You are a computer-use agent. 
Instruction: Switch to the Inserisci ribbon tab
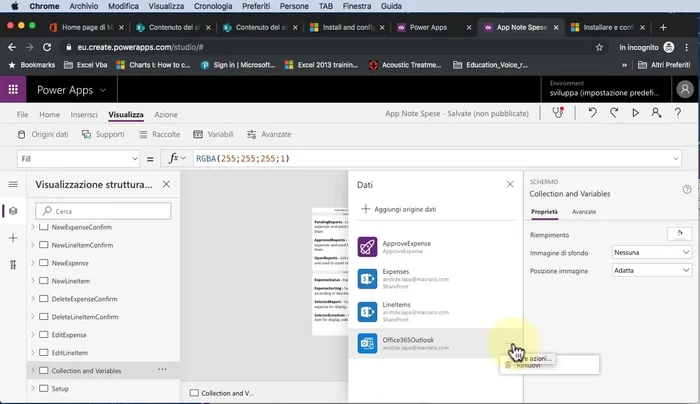click(x=84, y=115)
